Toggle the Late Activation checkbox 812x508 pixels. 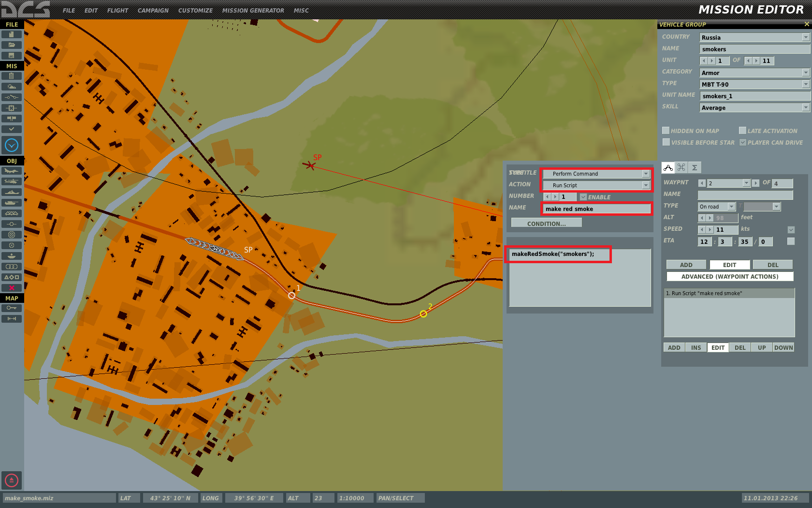742,131
